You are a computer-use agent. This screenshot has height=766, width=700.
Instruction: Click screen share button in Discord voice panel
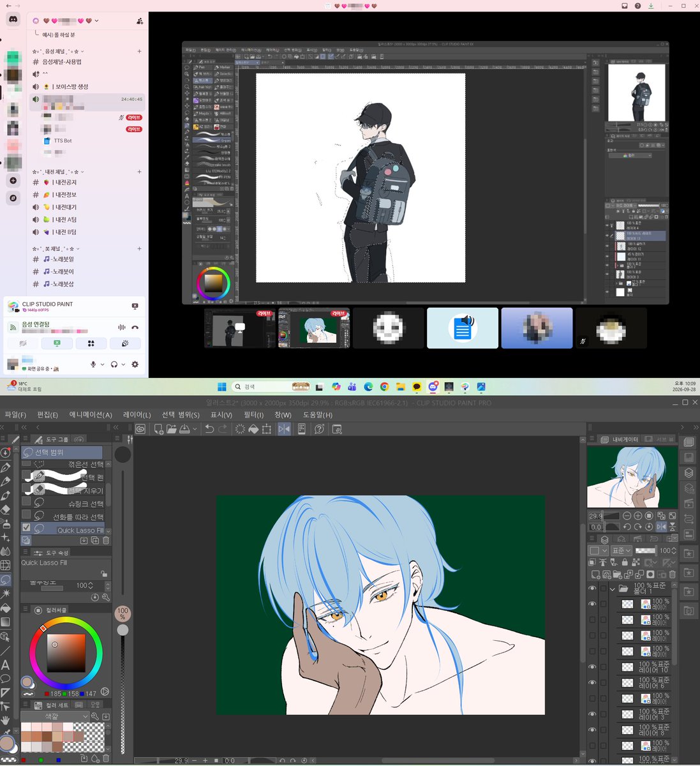57,343
